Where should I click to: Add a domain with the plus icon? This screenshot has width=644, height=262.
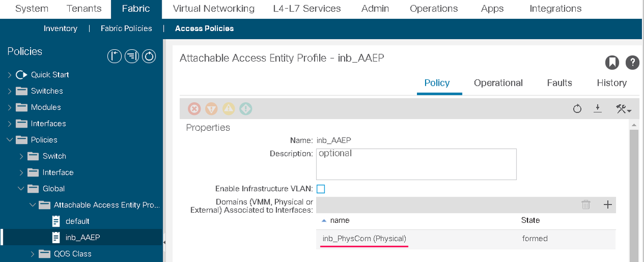tap(608, 204)
